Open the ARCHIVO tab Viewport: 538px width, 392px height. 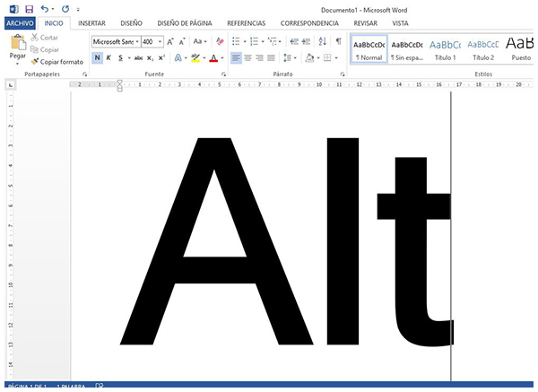click(x=20, y=23)
